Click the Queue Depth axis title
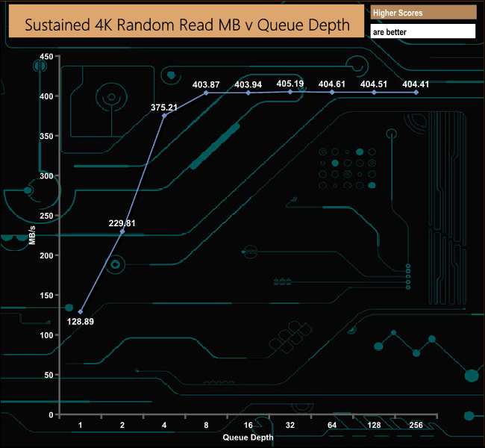The width and height of the screenshot is (485, 448). pos(248,437)
